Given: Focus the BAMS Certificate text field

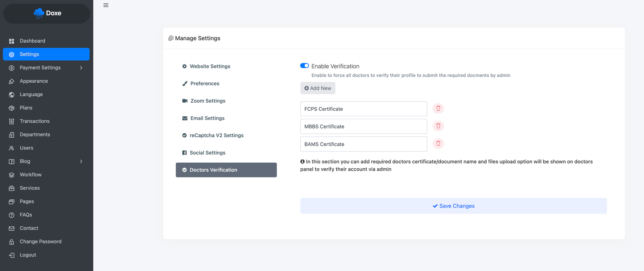Looking at the screenshot, I should tap(363, 144).
